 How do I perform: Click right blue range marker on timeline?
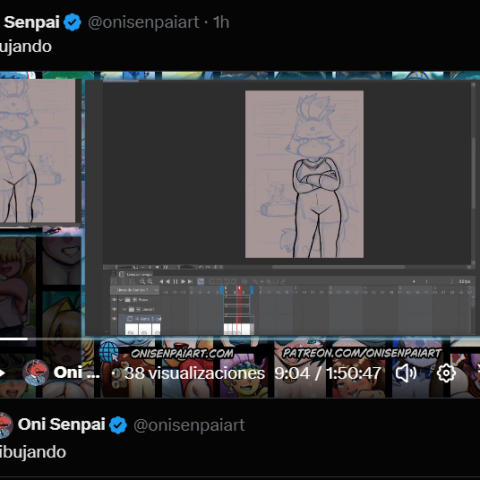click(252, 290)
